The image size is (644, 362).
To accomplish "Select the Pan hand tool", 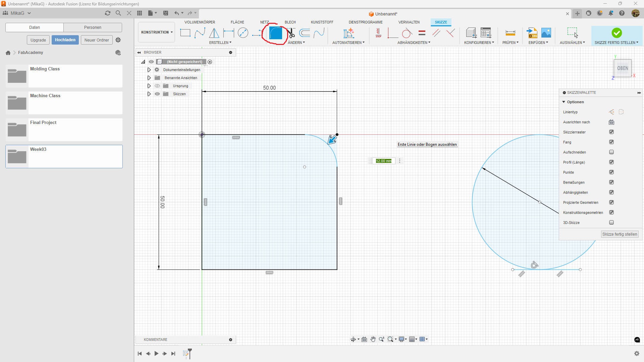I will click(373, 339).
